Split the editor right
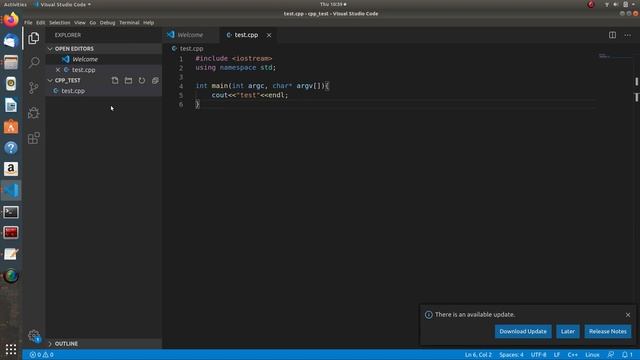640x360 pixels. tap(612, 35)
